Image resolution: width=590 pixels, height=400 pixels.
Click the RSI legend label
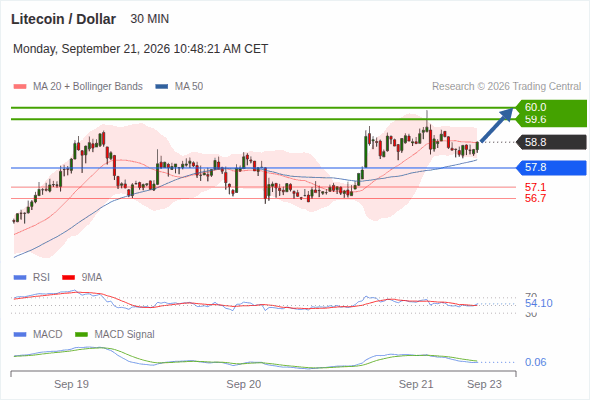(41, 278)
